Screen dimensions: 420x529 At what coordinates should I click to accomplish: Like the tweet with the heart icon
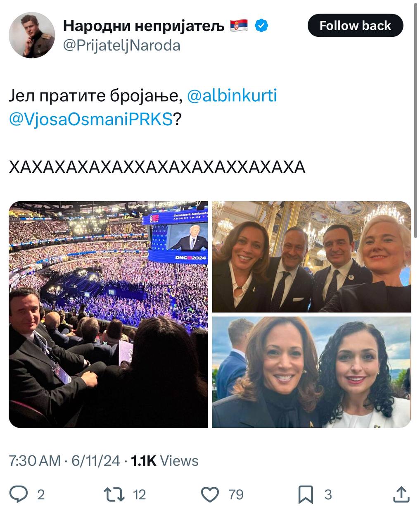click(210, 494)
